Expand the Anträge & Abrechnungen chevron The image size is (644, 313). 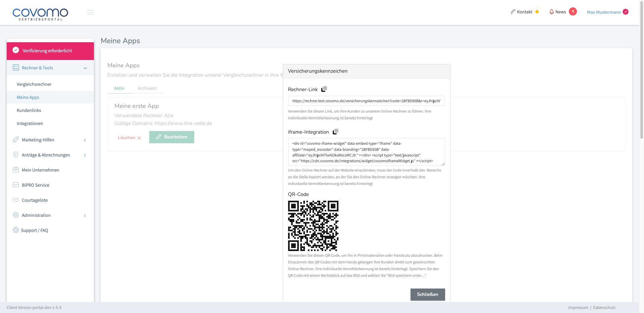[85, 155]
